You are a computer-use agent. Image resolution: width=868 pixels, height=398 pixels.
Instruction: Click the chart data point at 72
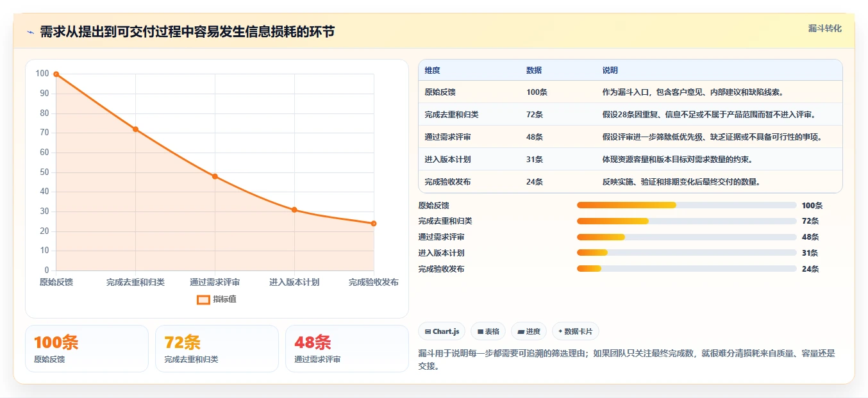tap(135, 129)
